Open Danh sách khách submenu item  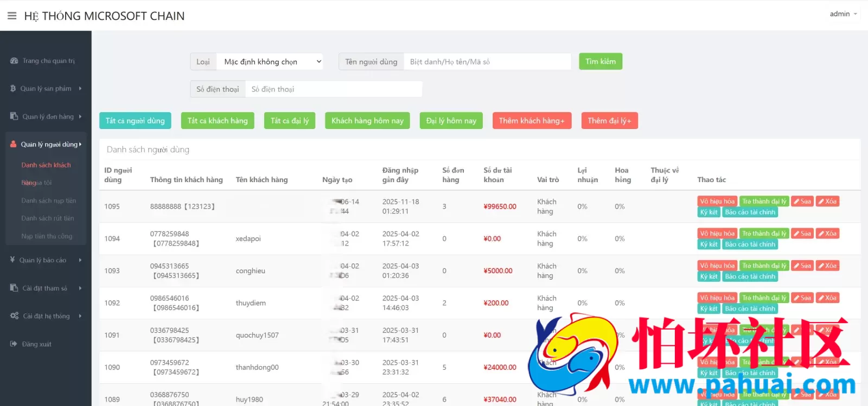(46, 165)
